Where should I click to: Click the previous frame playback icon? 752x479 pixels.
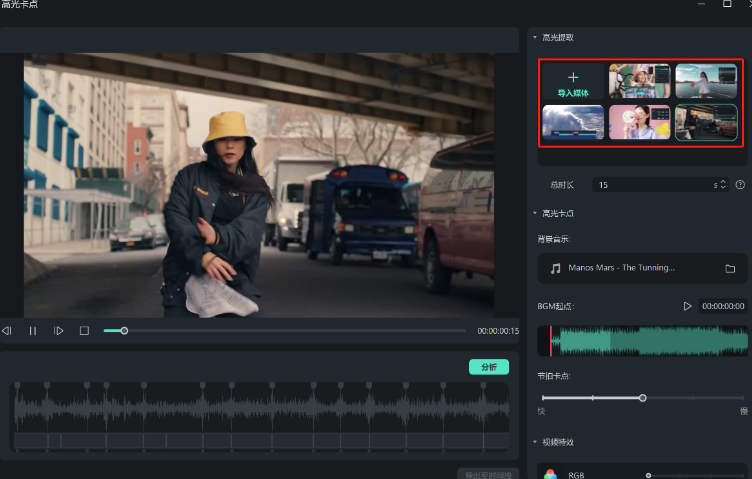7,331
